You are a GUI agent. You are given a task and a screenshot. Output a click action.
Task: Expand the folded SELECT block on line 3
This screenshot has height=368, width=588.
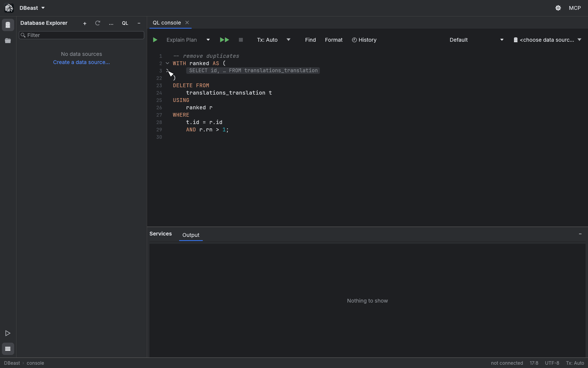coord(167,71)
